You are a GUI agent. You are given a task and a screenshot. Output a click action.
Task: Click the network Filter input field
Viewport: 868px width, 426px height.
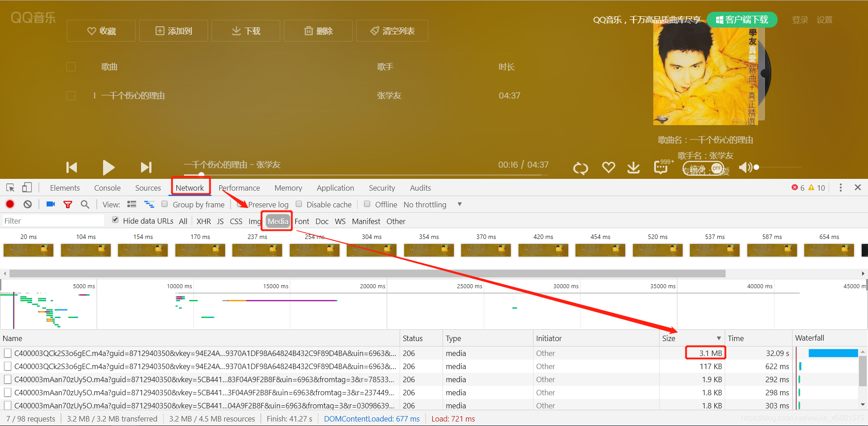click(53, 221)
